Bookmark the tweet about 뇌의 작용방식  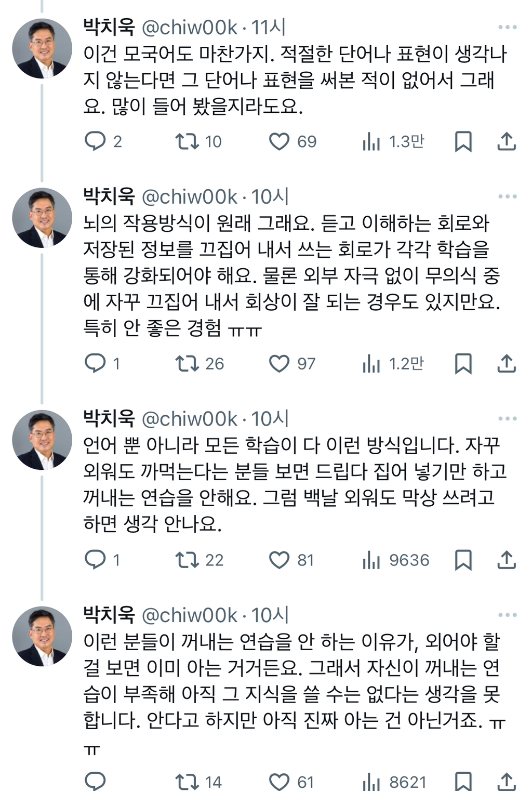point(463,364)
